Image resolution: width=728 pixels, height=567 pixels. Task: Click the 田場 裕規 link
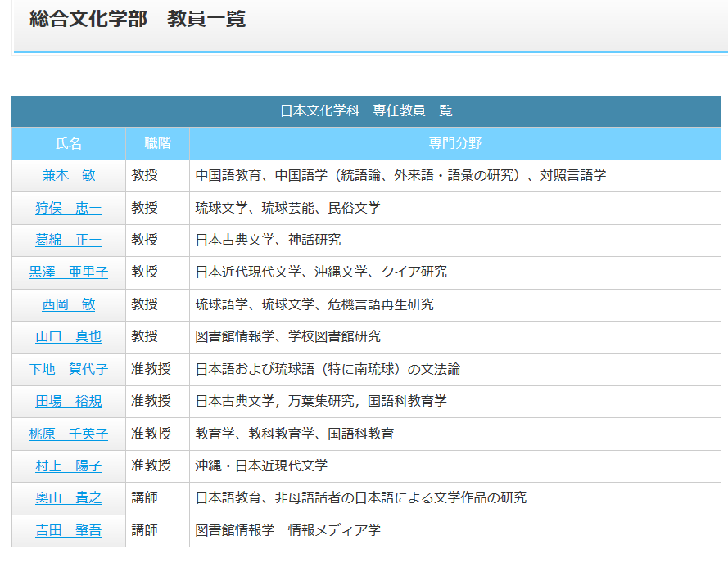click(69, 401)
